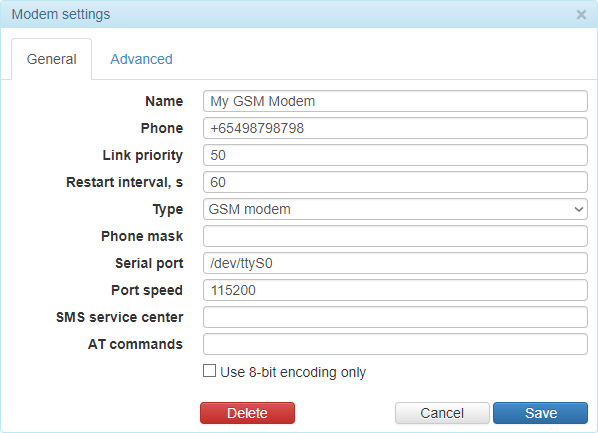Click the AT commands input field

(x=395, y=344)
